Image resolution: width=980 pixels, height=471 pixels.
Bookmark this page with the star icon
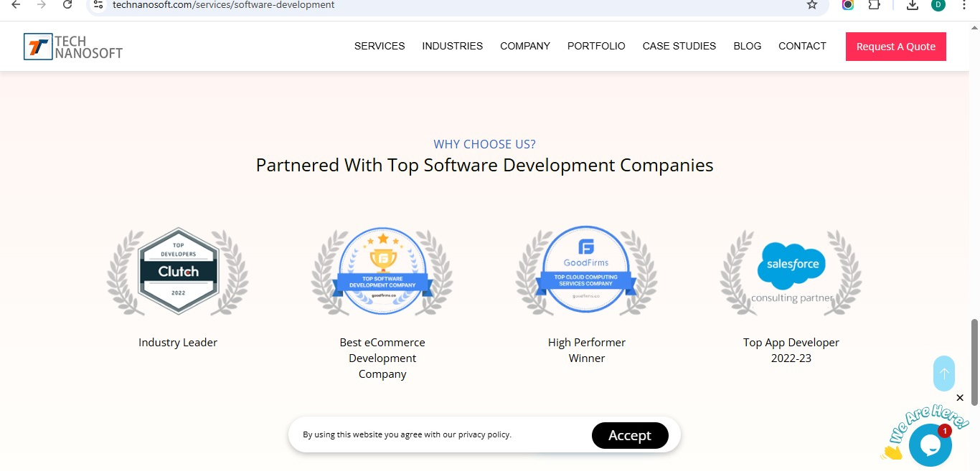tap(812, 5)
